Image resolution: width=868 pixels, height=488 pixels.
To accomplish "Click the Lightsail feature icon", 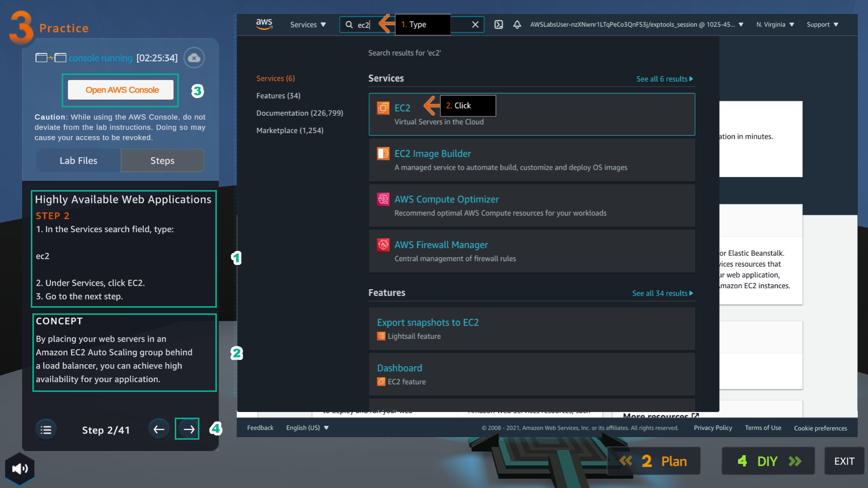I will point(381,336).
